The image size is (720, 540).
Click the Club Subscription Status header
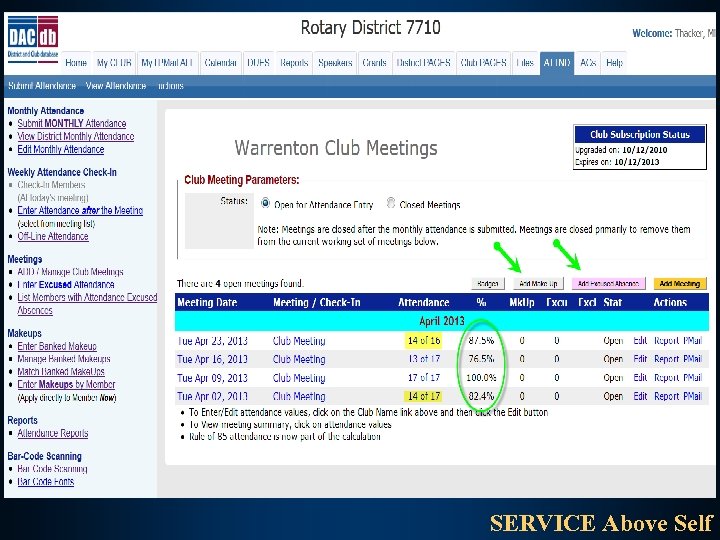640,135
